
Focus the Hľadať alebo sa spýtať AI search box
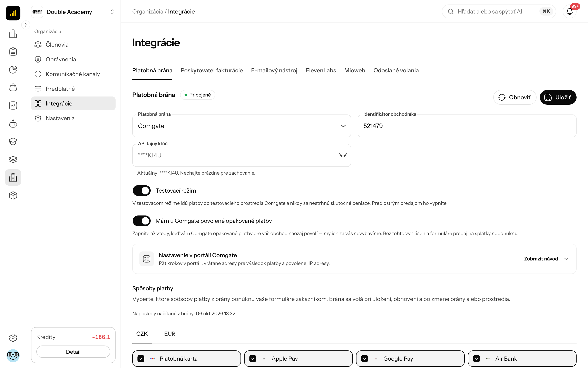[499, 11]
